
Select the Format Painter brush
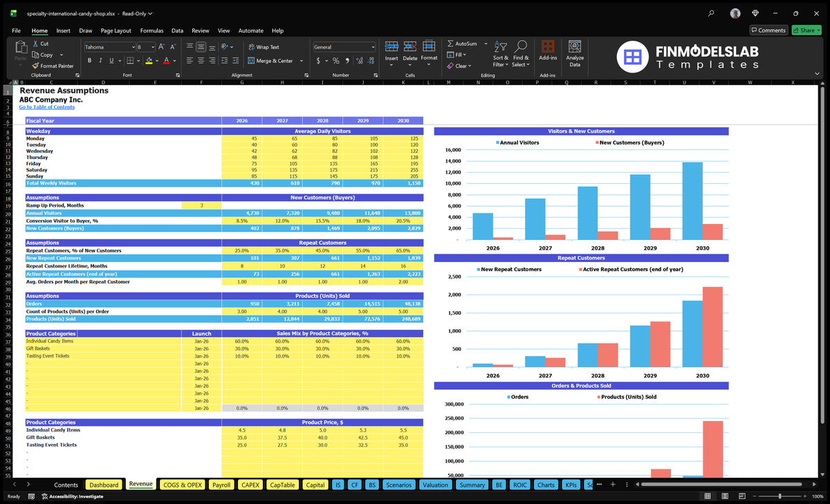coord(35,66)
